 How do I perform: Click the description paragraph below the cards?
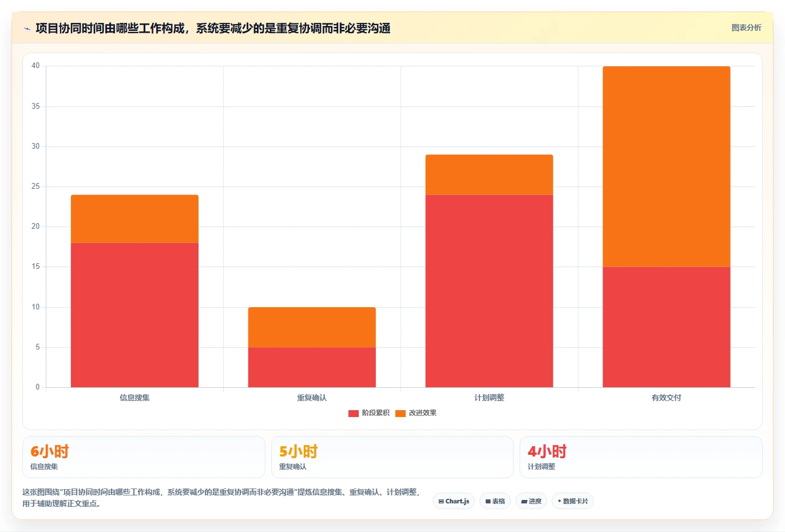point(222,498)
